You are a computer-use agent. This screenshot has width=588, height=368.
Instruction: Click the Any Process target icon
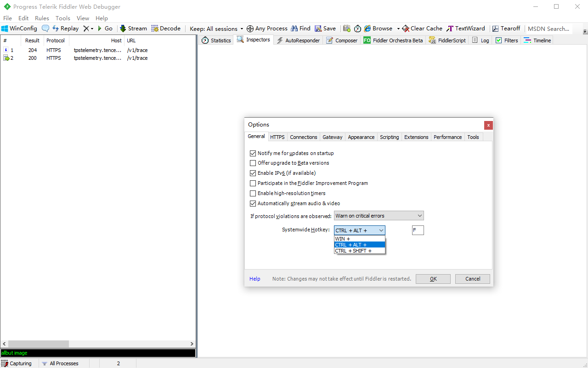click(x=267, y=29)
